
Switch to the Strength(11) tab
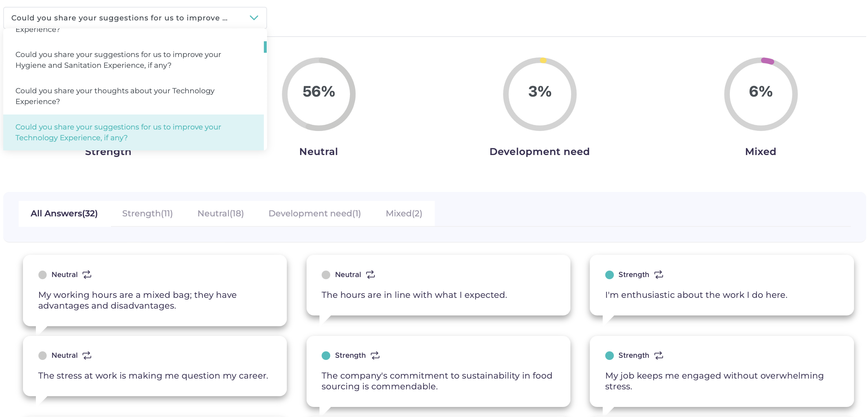[x=147, y=214]
